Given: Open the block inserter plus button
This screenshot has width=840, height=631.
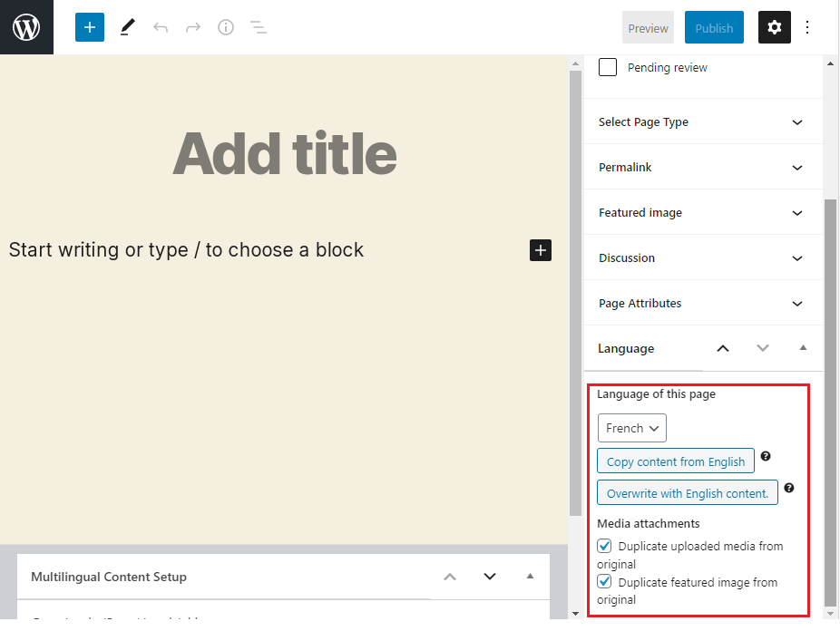Looking at the screenshot, I should pyautogui.click(x=90, y=27).
